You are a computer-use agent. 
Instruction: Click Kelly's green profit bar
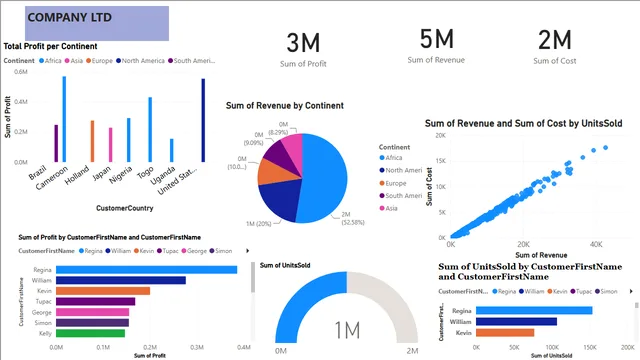click(90, 333)
